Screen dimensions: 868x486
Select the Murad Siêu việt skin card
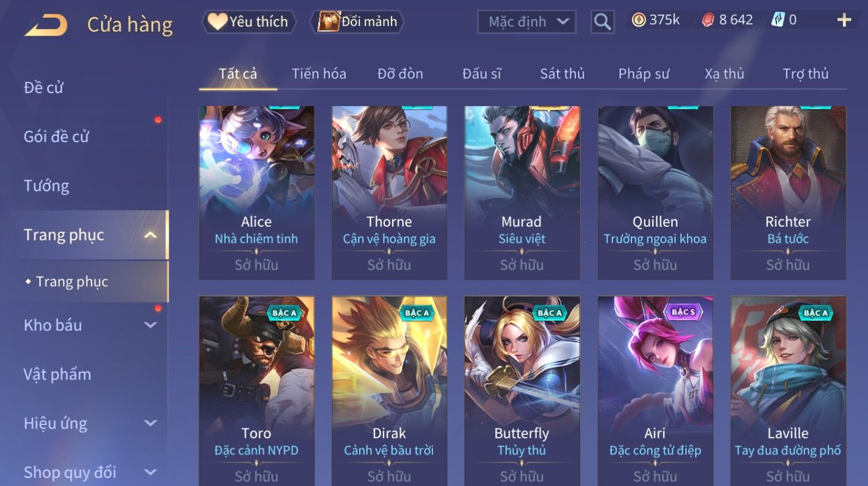coord(522,193)
